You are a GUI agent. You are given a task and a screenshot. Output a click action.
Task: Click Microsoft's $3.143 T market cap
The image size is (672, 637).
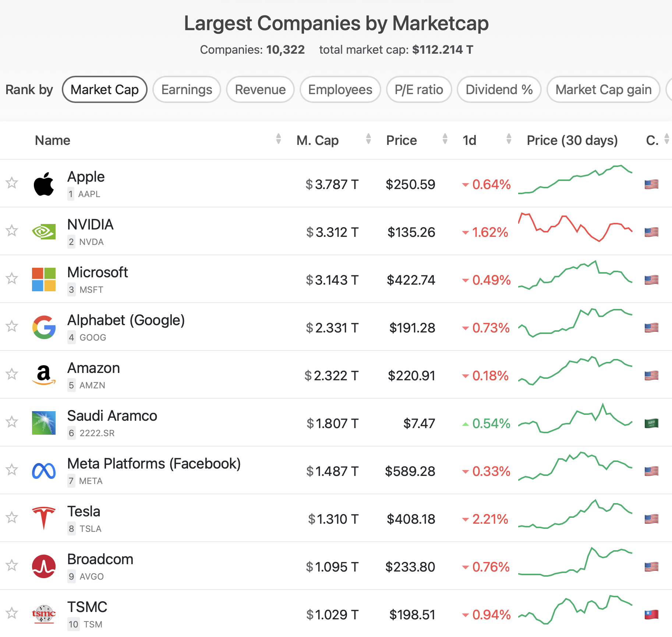click(x=332, y=280)
